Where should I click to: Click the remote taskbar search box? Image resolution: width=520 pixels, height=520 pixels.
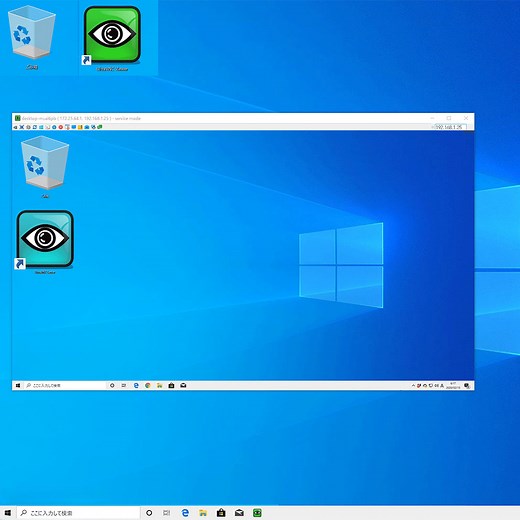click(65, 385)
